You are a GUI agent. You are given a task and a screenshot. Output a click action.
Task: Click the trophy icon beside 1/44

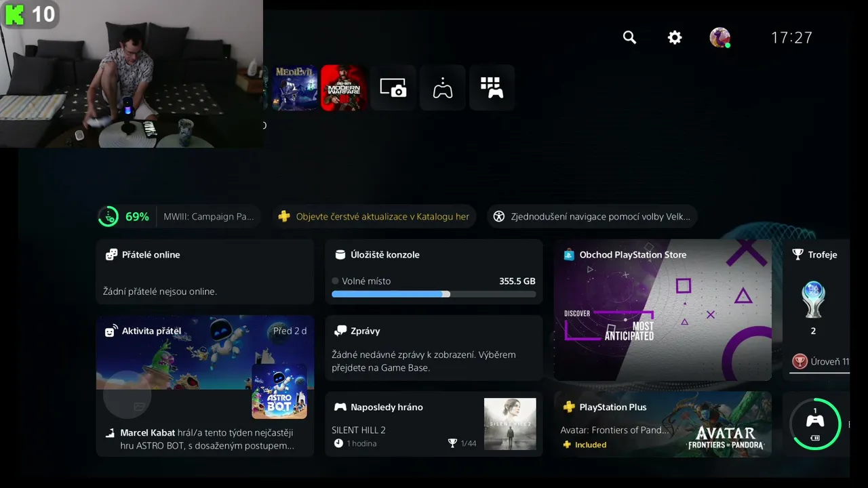(452, 443)
